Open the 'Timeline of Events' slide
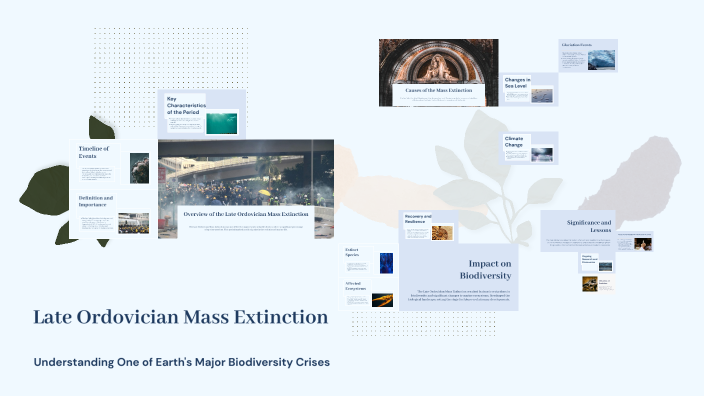 [x=113, y=164]
